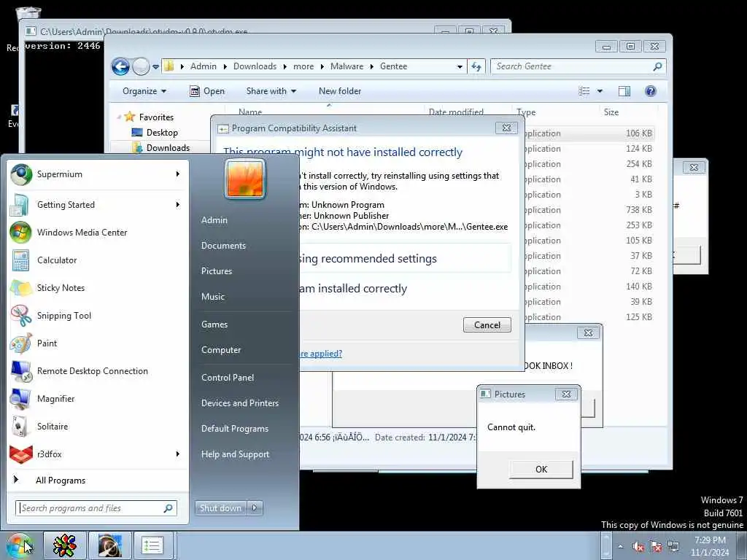Viewport: 747px width, 560px height.
Task: Click Open in Explorer toolbar
Action: click(x=207, y=91)
